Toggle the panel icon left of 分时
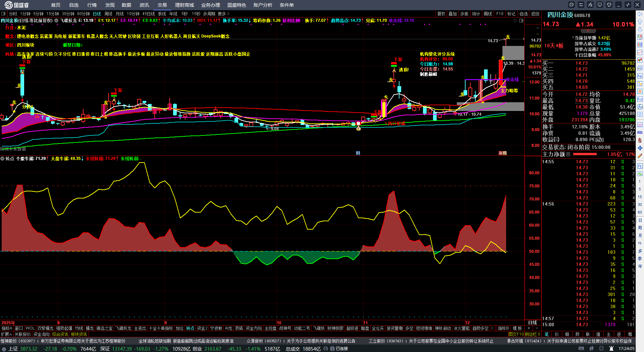Viewport: 644px width, 352px height. tap(4, 14)
